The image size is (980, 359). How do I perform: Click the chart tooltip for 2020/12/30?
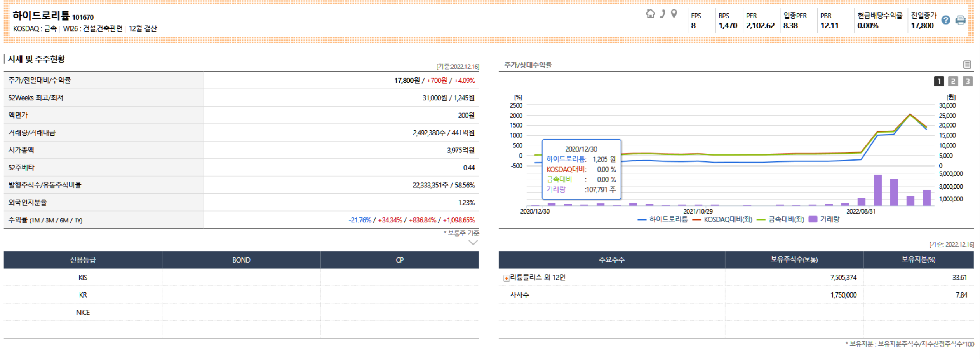coord(581,169)
